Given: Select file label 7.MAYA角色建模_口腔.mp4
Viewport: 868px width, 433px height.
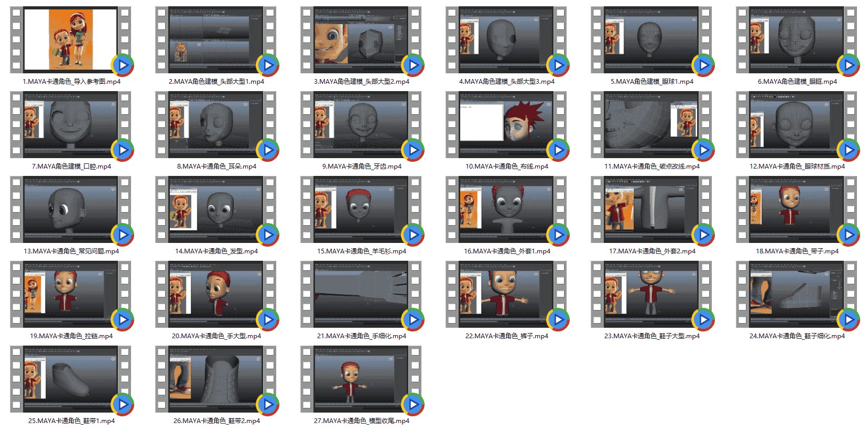Looking at the screenshot, I should 71,166.
